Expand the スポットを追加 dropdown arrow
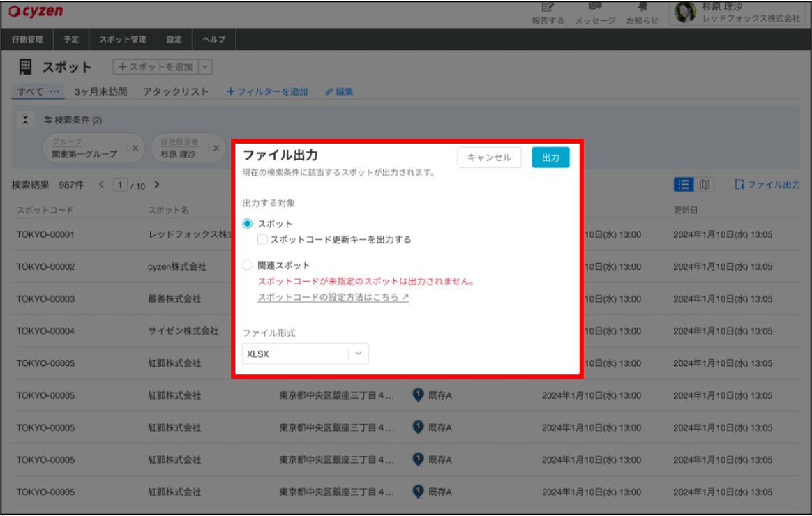The image size is (812, 516). (205, 66)
